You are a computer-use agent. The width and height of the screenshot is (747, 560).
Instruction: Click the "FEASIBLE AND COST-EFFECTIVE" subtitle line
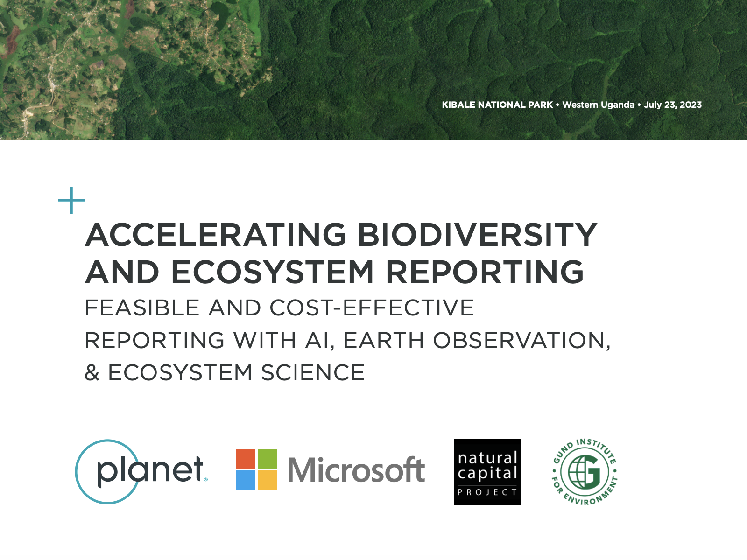(279, 308)
